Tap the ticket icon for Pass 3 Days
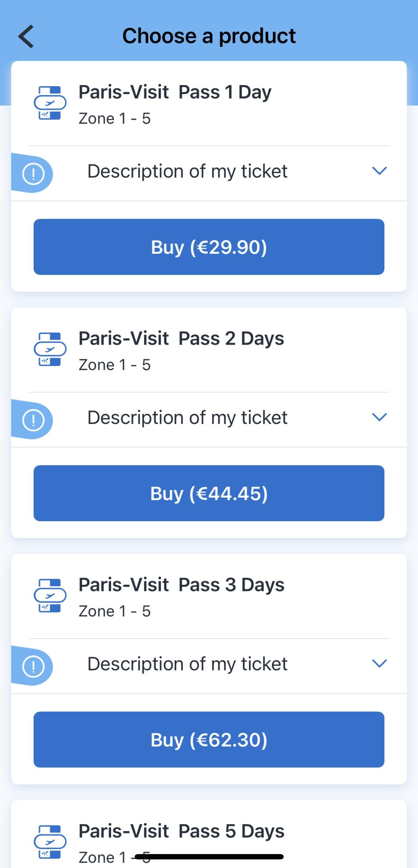 (x=50, y=596)
